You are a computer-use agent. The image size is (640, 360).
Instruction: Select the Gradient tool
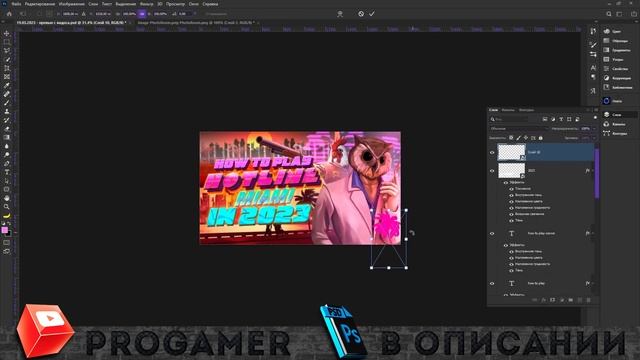[x=7, y=138]
